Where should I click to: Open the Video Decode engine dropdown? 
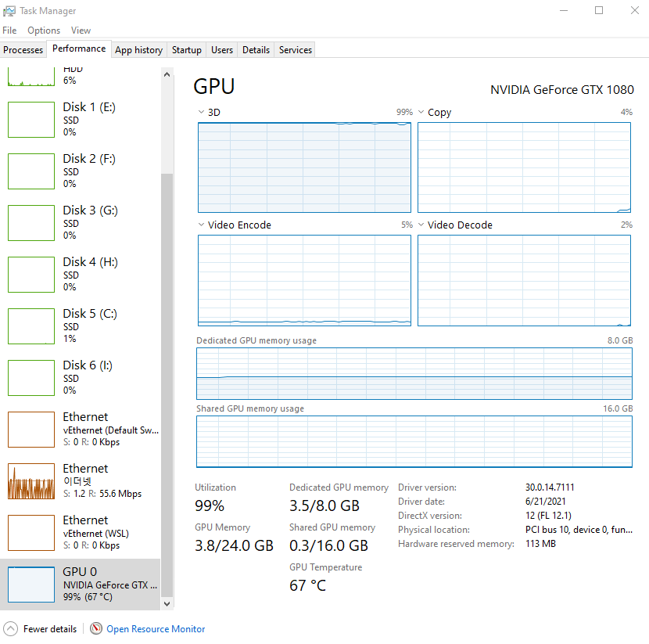(x=421, y=225)
